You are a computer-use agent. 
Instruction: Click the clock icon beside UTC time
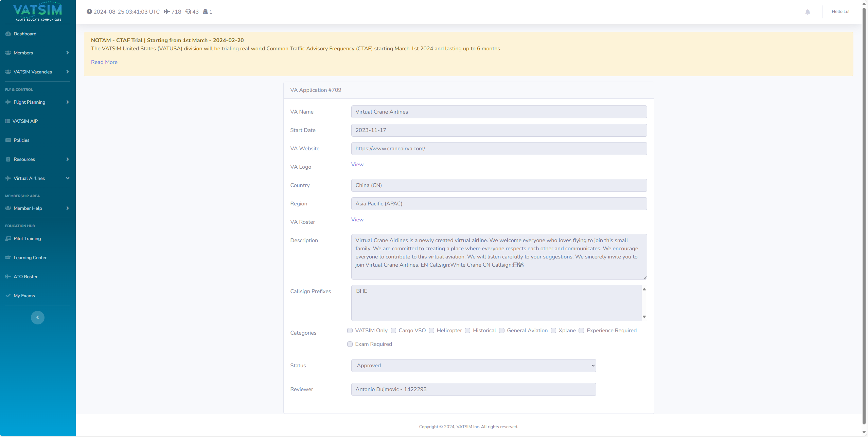click(89, 12)
